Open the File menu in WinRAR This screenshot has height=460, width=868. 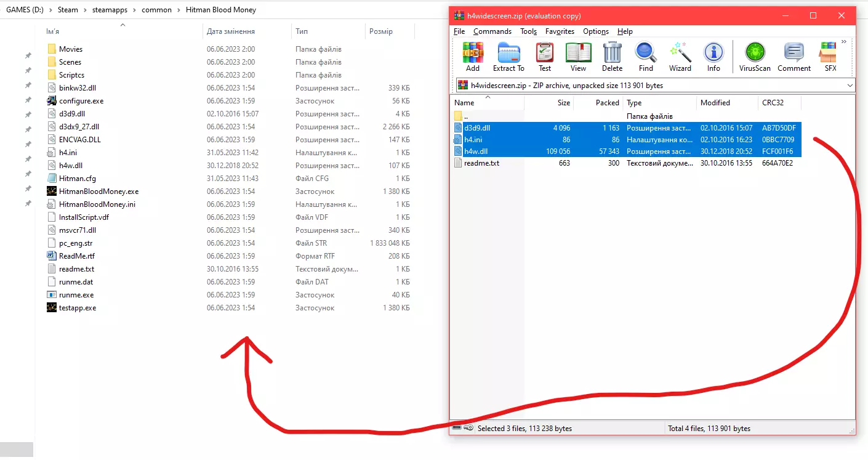click(x=459, y=31)
